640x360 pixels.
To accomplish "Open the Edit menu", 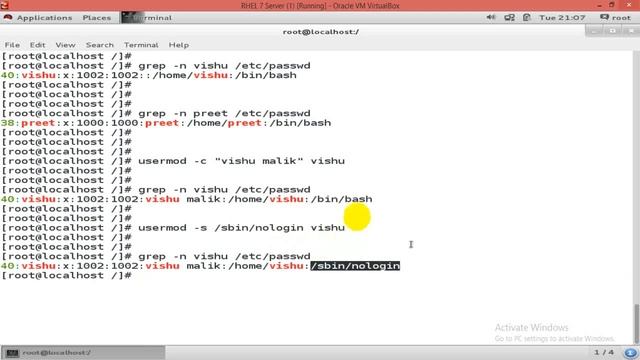I will tap(37, 45).
